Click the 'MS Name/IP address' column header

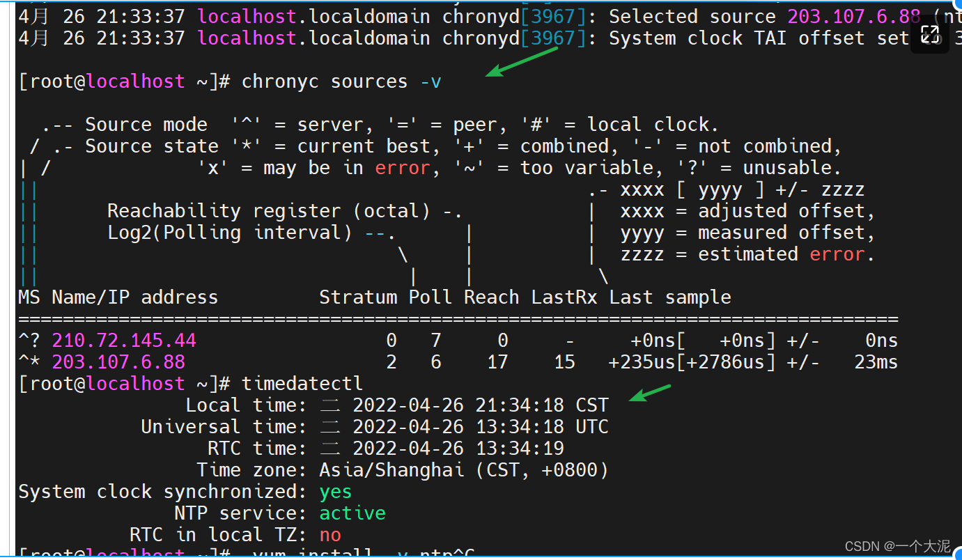(118, 297)
